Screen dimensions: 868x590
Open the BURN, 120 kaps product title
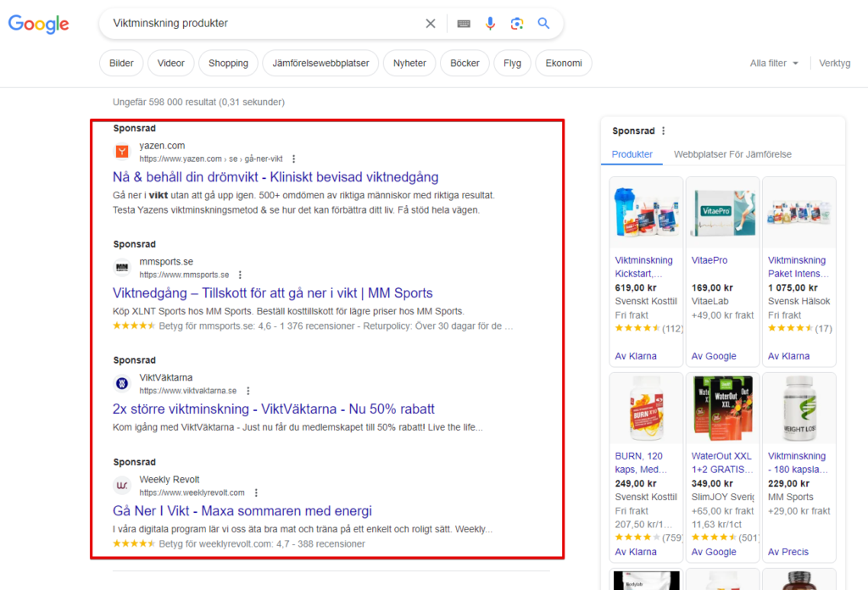click(x=641, y=463)
